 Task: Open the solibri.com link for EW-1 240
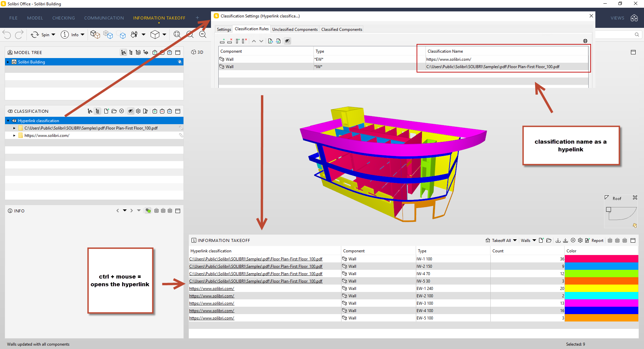(212, 289)
